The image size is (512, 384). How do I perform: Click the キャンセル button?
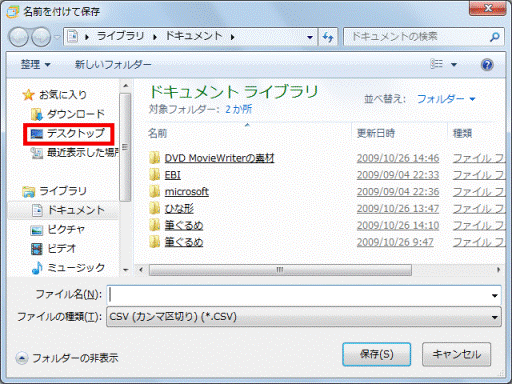(x=456, y=354)
